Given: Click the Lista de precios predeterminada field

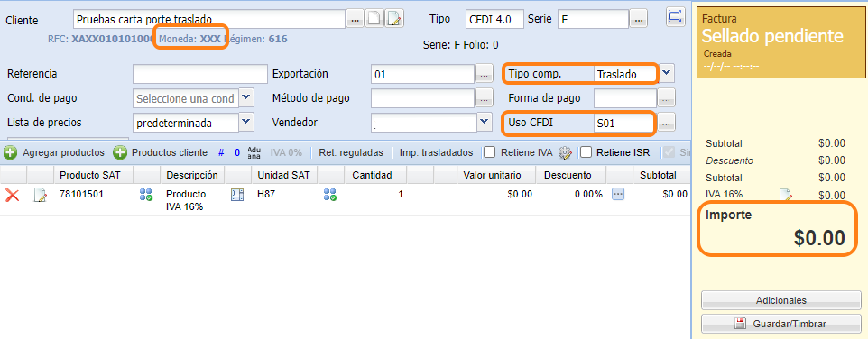Looking at the screenshot, I should [x=186, y=123].
